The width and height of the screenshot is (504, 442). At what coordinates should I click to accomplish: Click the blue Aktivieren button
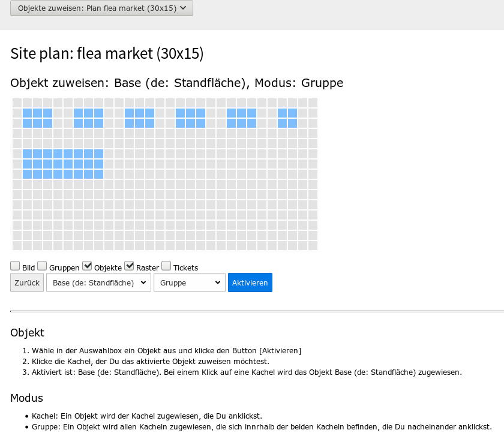pyautogui.click(x=250, y=282)
